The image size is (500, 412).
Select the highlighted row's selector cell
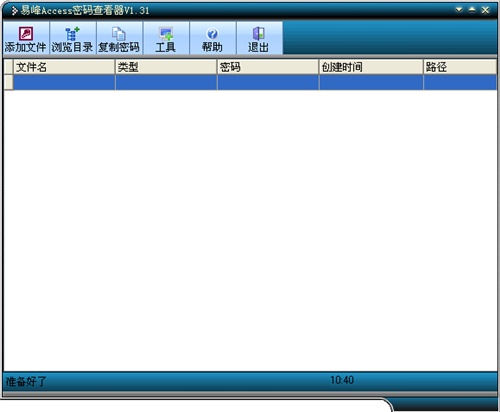pos(9,82)
